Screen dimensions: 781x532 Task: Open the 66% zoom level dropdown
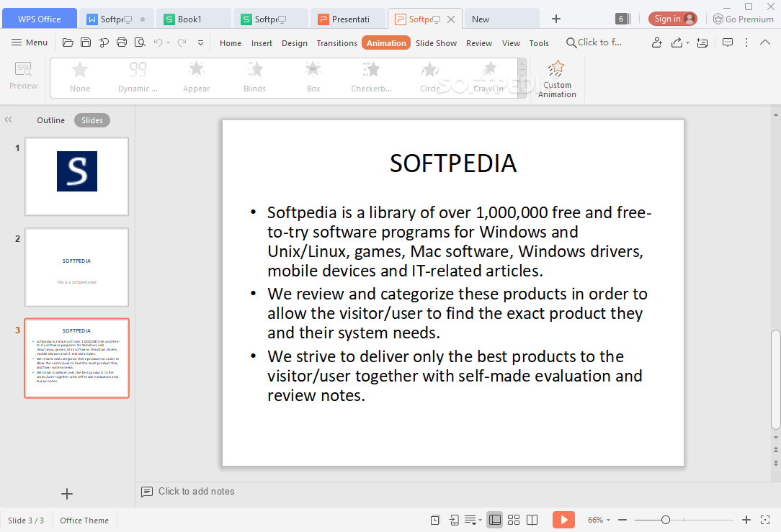(599, 520)
